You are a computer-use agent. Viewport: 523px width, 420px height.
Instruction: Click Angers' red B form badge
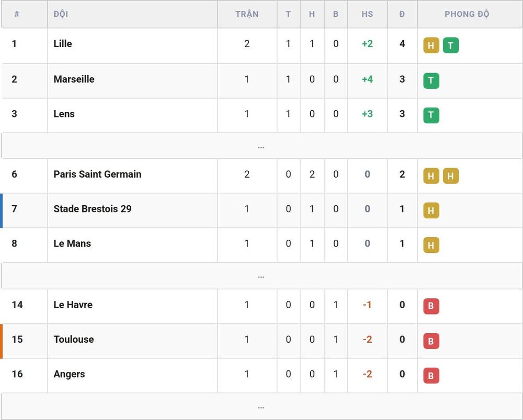pos(431,376)
